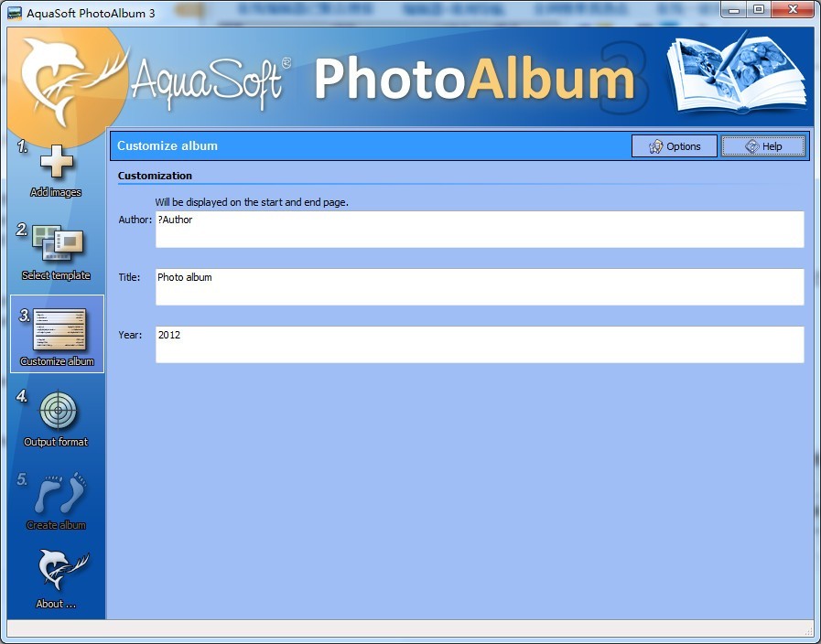
Task: Click the Add images label text
Action: point(55,192)
